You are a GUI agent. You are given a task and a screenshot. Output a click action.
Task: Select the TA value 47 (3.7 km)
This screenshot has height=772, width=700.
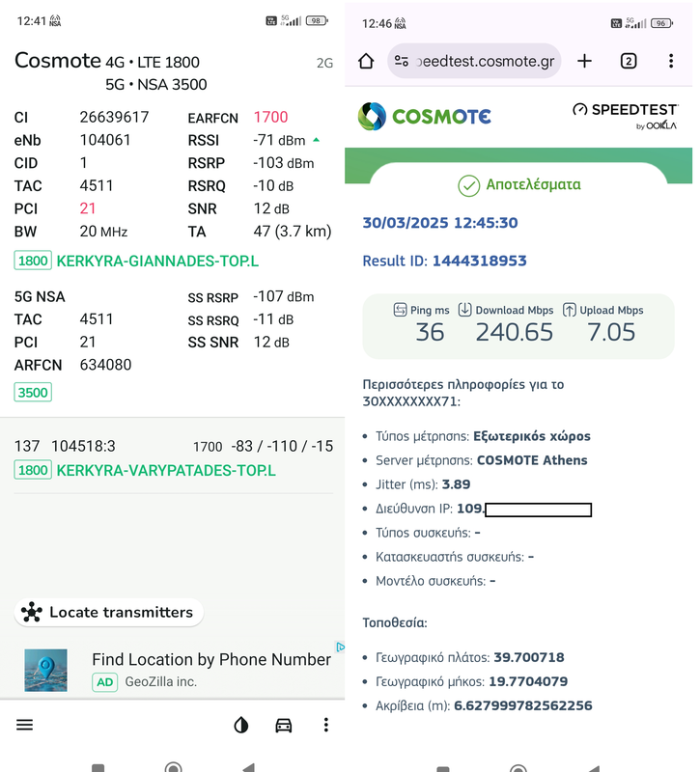[x=293, y=232]
